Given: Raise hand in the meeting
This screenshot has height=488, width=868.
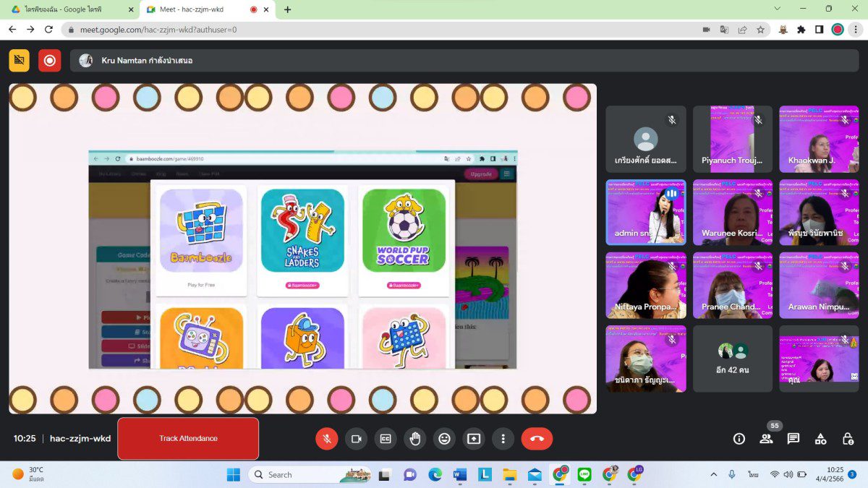Looking at the screenshot, I should coord(415,438).
